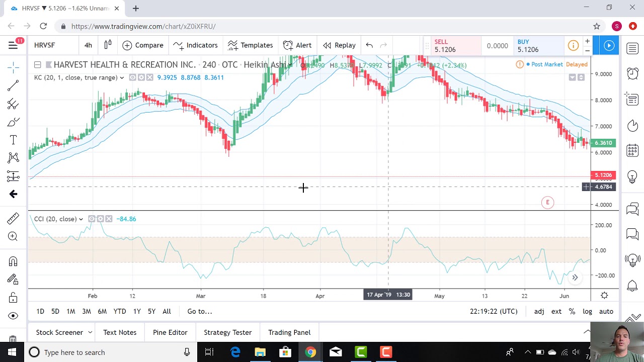
Task: Select the XABCD patterns tool
Action: [13, 158]
